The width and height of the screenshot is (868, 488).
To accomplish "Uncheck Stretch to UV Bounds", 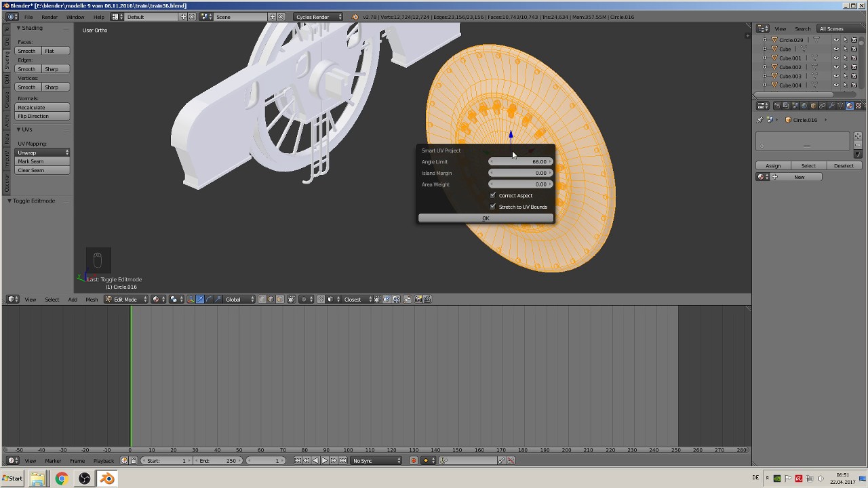I will 493,207.
